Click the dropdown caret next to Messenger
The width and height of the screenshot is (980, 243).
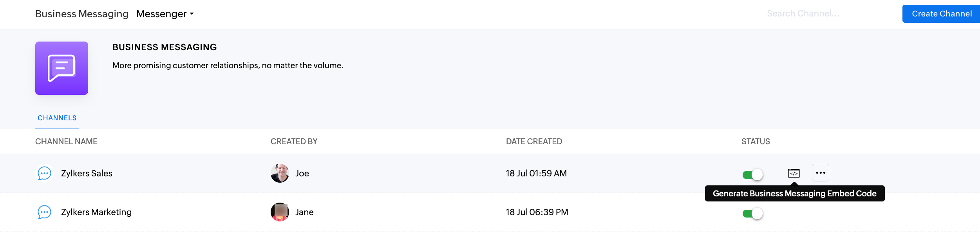[x=192, y=14]
